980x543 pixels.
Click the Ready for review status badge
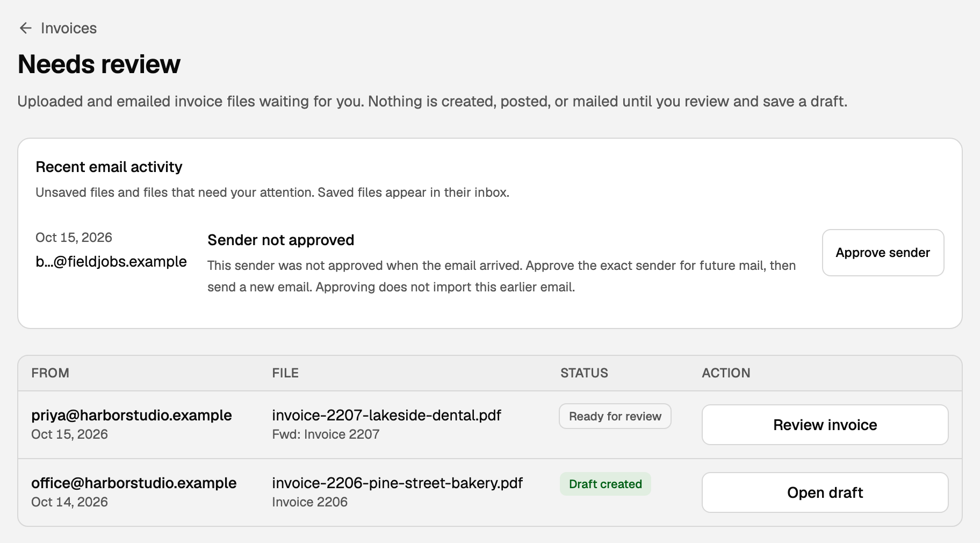pyautogui.click(x=615, y=416)
